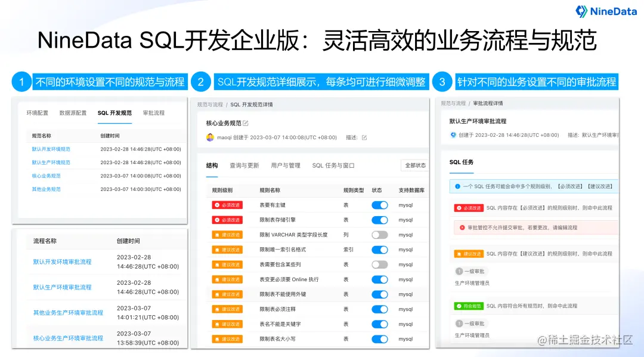644x357 pixels.
Task: Click the blue info icon in the SQL 任务 notice
Action: pos(457,186)
